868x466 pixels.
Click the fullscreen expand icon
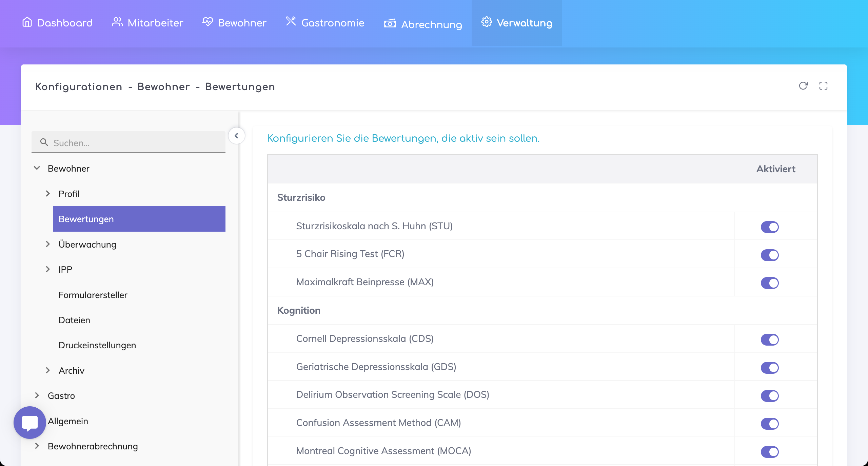click(x=823, y=86)
